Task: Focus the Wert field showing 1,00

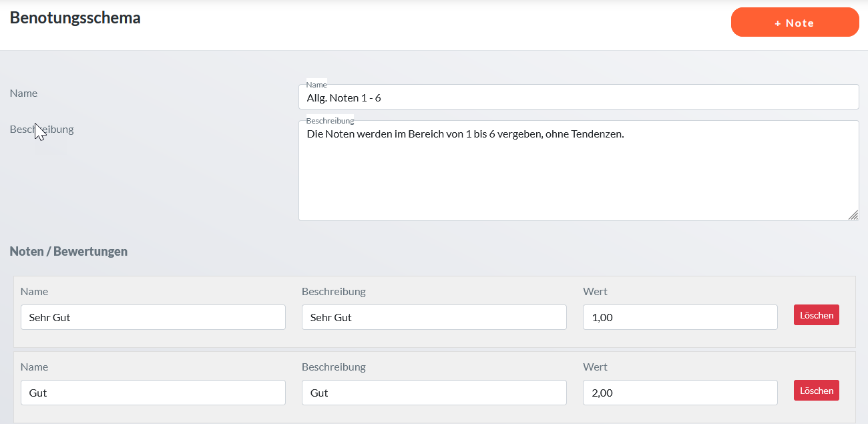Action: tap(680, 317)
